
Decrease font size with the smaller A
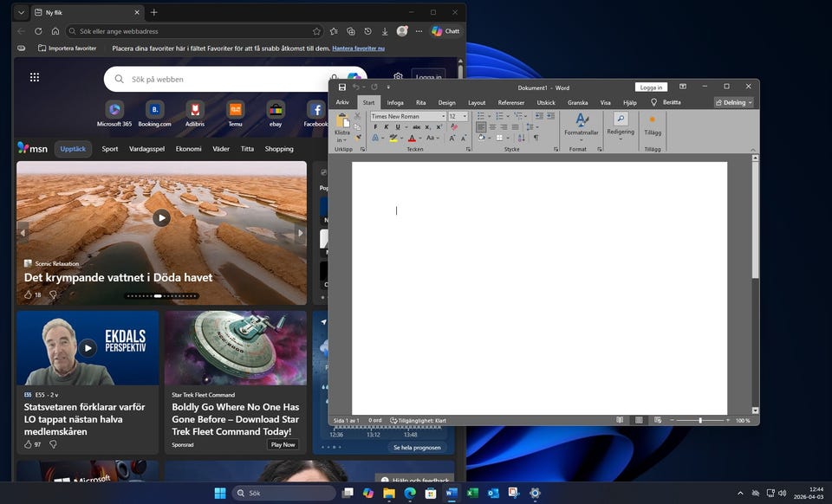(x=463, y=138)
